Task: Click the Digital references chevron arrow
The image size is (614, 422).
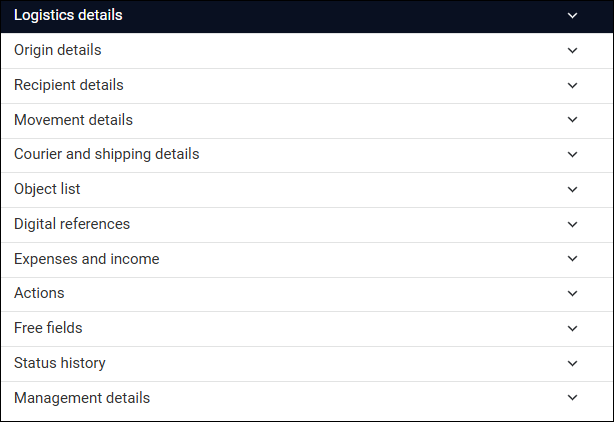Action: (572, 224)
